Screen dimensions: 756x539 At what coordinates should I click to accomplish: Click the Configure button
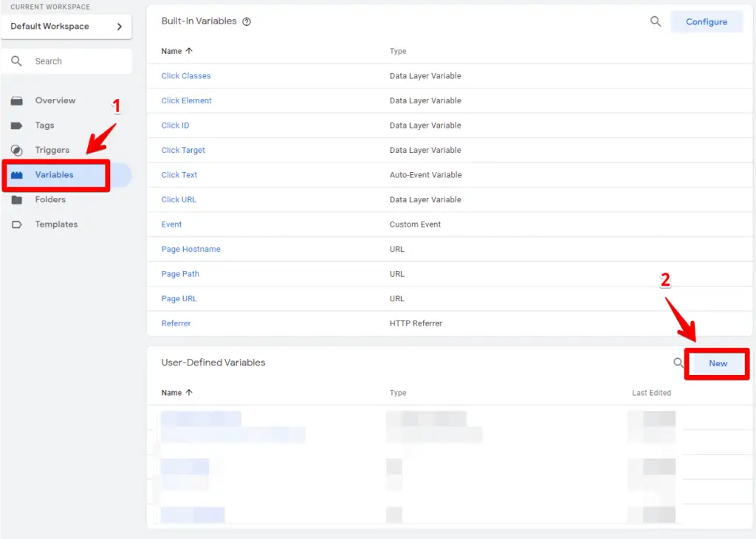point(707,21)
